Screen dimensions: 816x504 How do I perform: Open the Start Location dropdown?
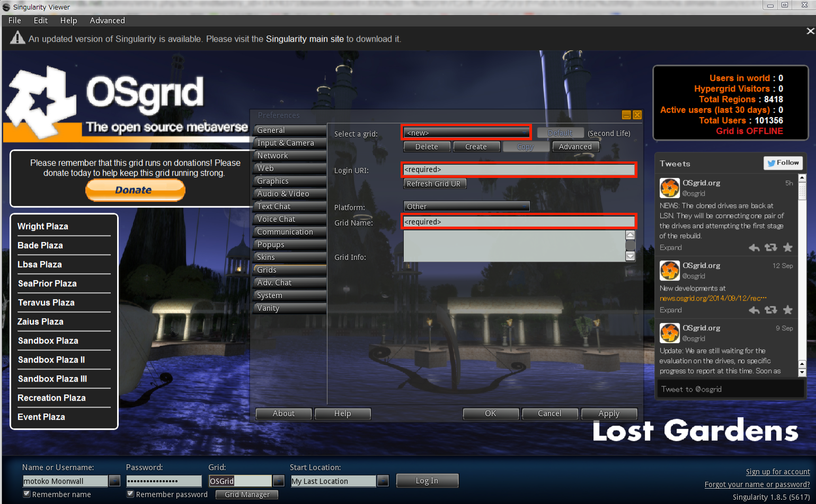pyautogui.click(x=383, y=481)
